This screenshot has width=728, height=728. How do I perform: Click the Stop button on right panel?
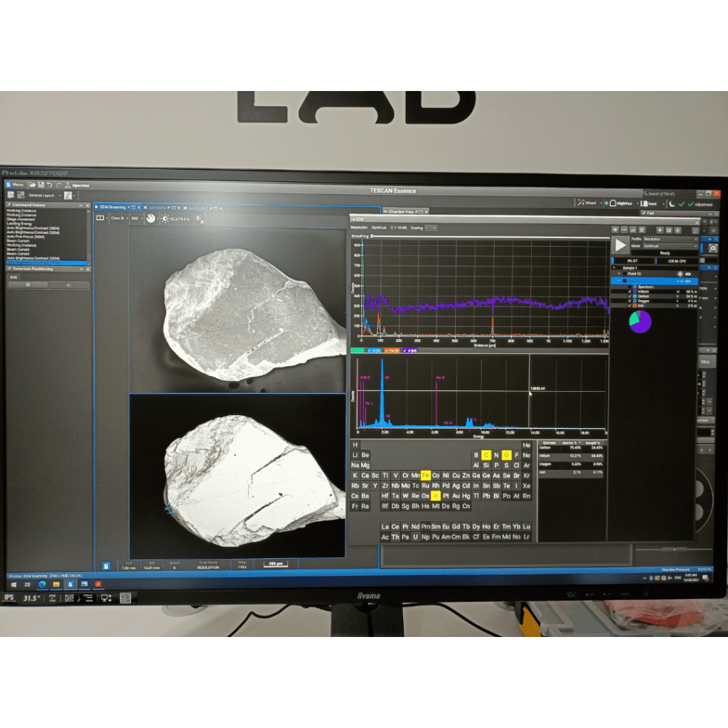click(705, 362)
